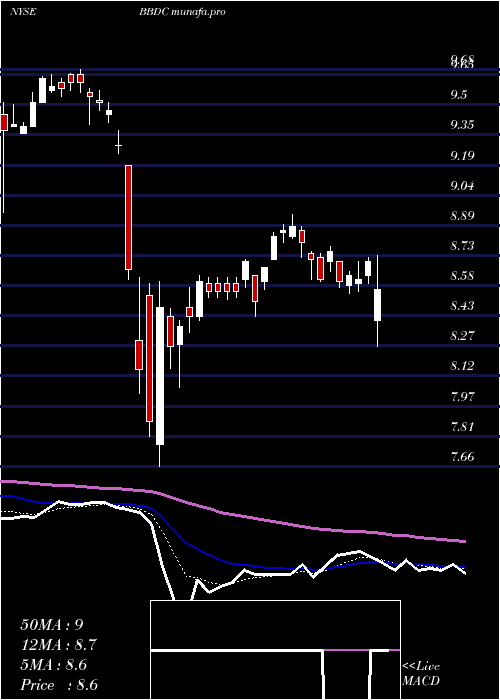The height and width of the screenshot is (700, 500).
Task: Select the 9.19 price level label
Action: coord(462,155)
